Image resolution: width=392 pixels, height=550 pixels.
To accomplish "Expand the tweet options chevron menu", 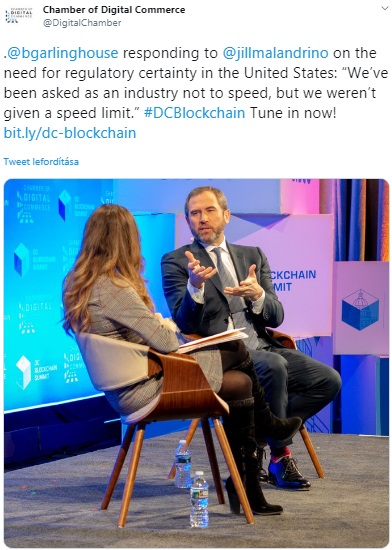I will [385, 8].
